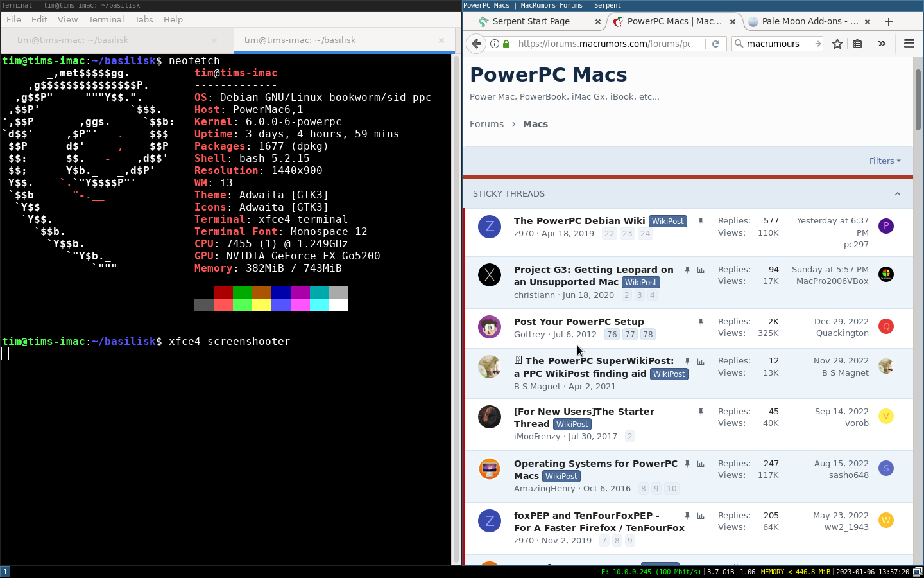Close the first terminal tab
The height and width of the screenshot is (578, 924).
click(x=214, y=40)
